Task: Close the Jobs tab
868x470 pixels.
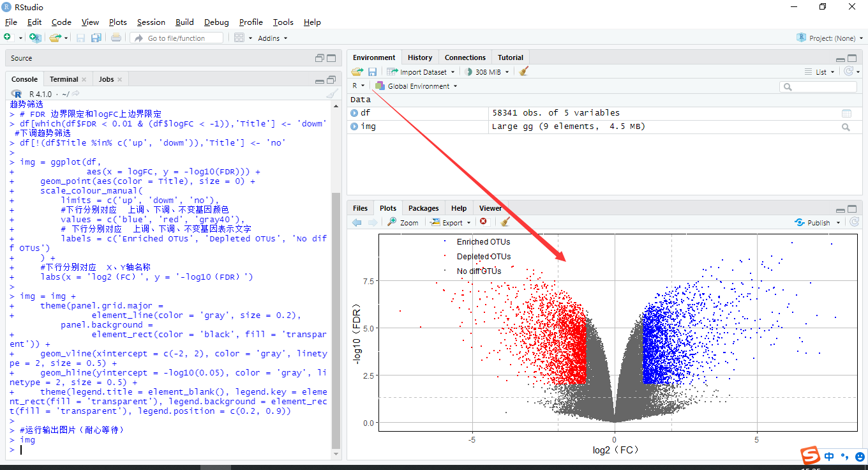Action: tap(119, 79)
